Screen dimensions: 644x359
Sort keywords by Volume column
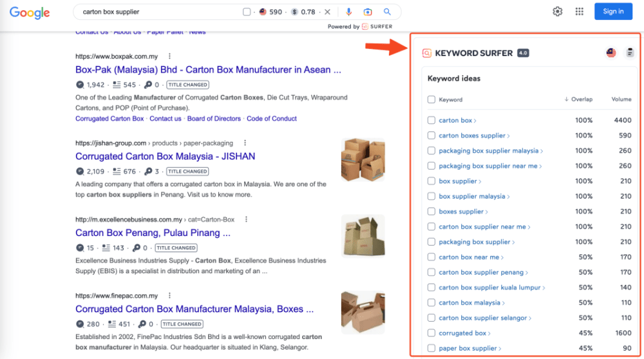coord(621,99)
